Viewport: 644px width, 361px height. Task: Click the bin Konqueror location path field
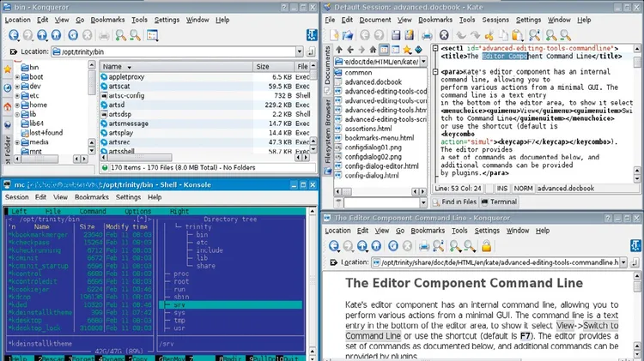point(173,51)
